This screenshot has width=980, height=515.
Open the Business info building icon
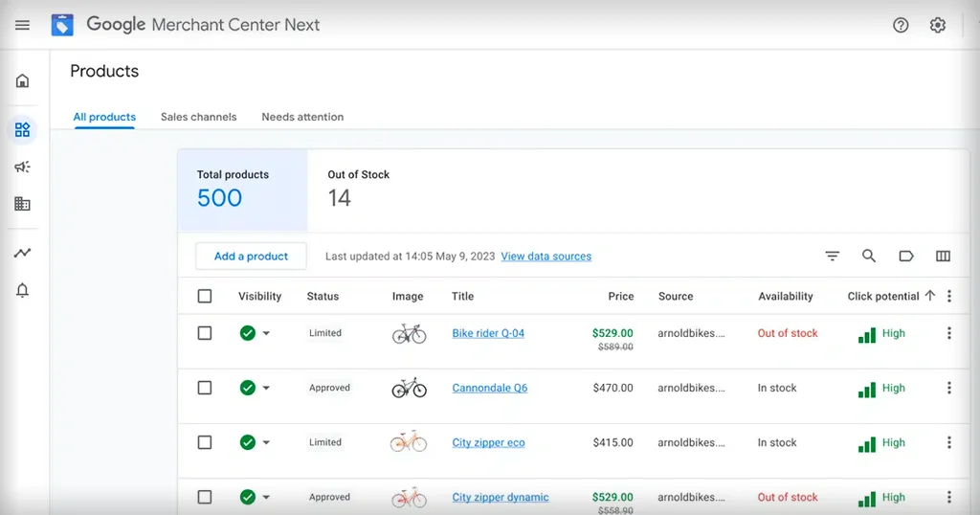coord(22,204)
